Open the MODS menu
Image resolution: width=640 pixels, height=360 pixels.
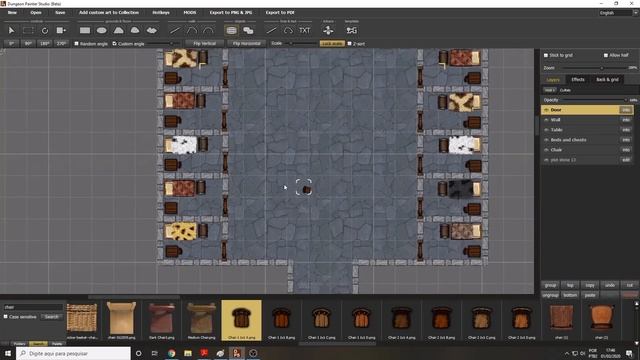pos(190,13)
